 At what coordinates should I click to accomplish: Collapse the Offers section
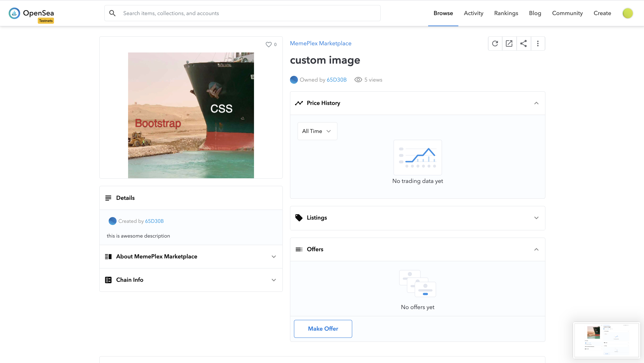(536, 249)
